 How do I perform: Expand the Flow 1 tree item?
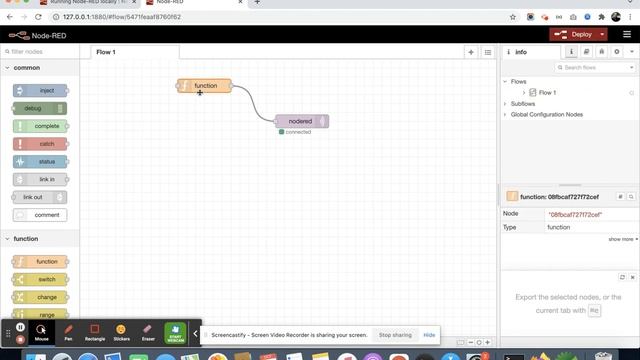pos(524,93)
